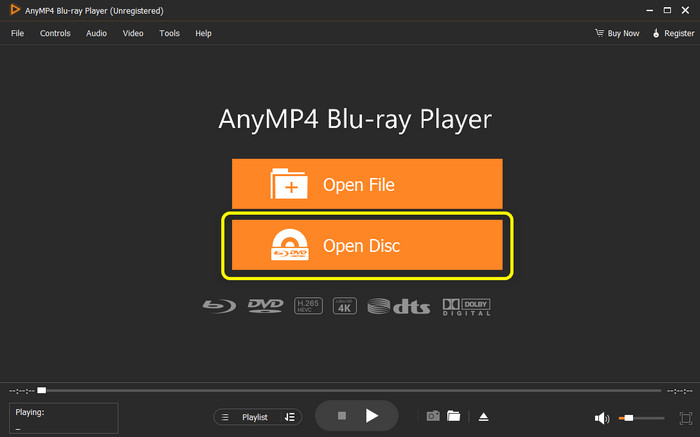700x437 pixels.
Task: Maximize the AnyMP4 window
Action: click(x=667, y=10)
